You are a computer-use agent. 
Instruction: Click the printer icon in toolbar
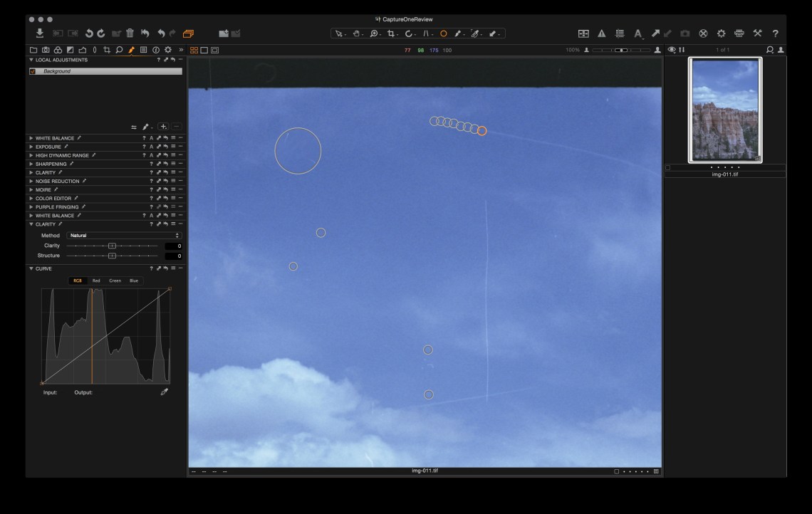[739, 33]
